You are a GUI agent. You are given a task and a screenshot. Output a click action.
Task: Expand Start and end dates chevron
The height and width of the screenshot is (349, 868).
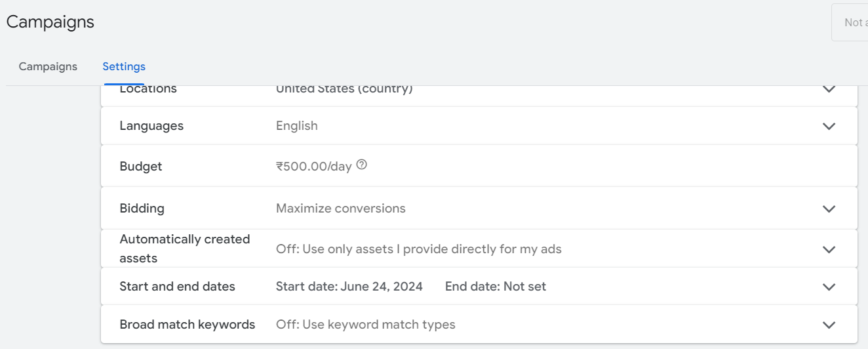tap(829, 287)
